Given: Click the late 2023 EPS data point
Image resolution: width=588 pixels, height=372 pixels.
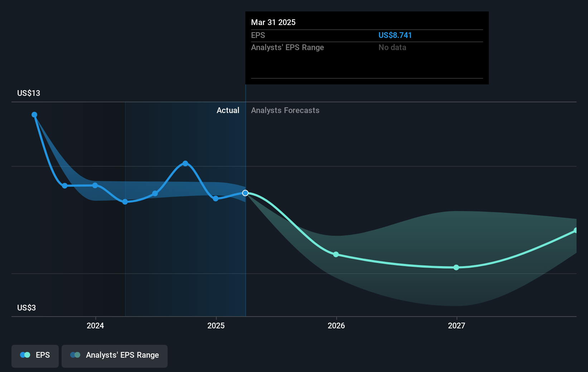Looking at the screenshot, I should [x=64, y=186].
